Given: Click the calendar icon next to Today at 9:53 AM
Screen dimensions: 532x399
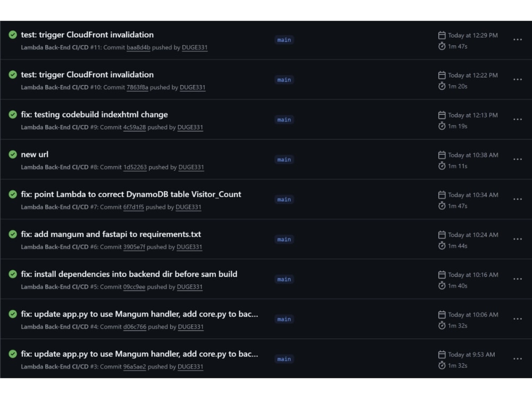Looking at the screenshot, I should 442,354.
